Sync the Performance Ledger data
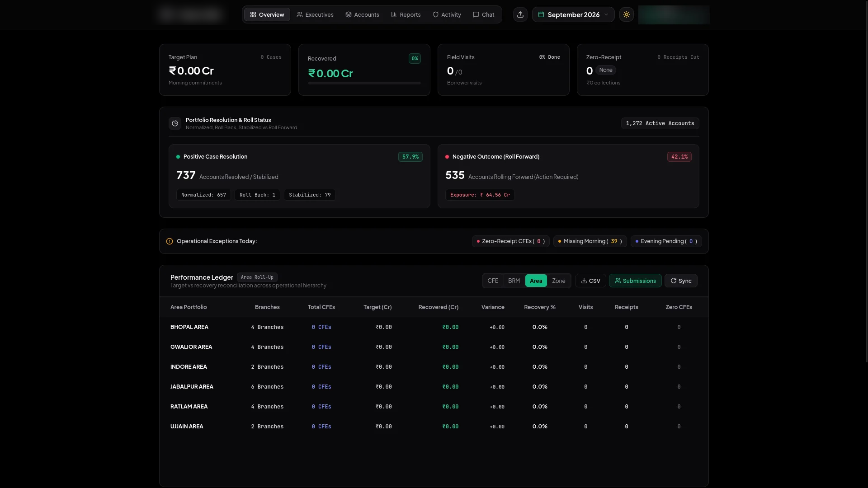868x488 pixels. pyautogui.click(x=681, y=281)
